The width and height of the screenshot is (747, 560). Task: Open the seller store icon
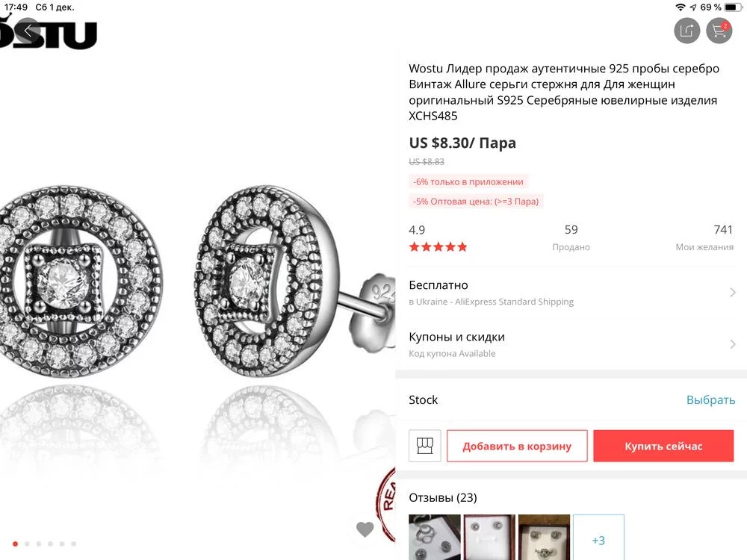click(x=425, y=446)
